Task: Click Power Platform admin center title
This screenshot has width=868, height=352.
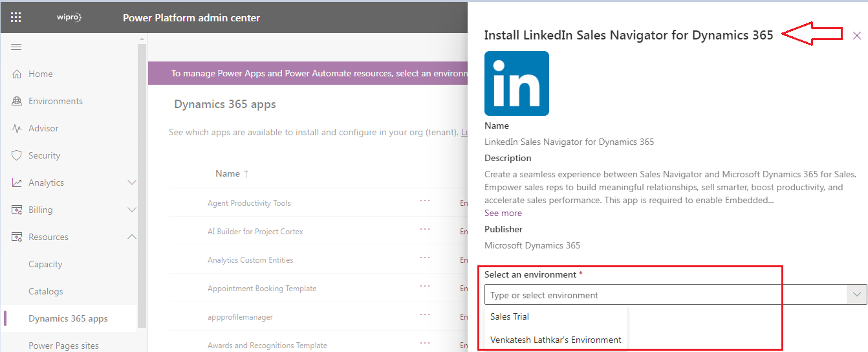Action: 191,17
